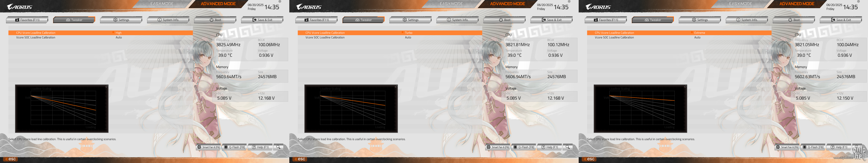868x163 pixels.
Task: Click the loadline scaling graph in the High screen
Action: tap(62, 108)
